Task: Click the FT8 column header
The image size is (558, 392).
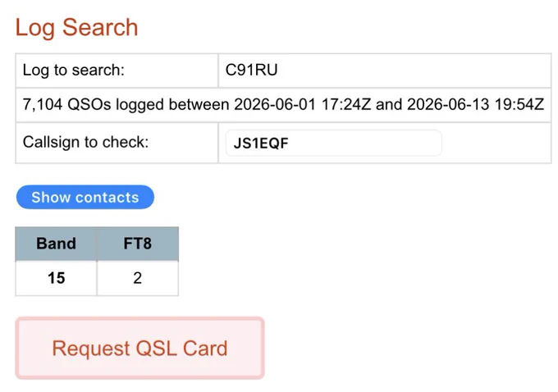Action: click(137, 244)
